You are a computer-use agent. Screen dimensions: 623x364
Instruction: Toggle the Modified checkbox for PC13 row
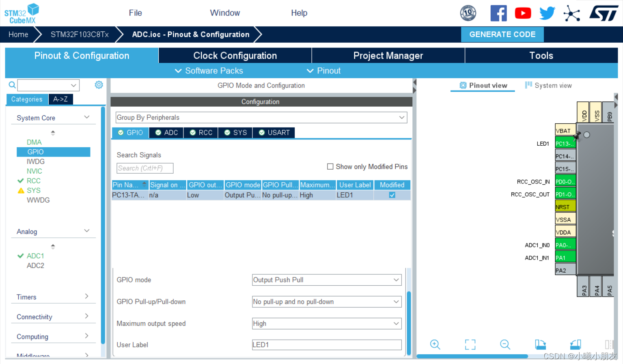pos(392,195)
